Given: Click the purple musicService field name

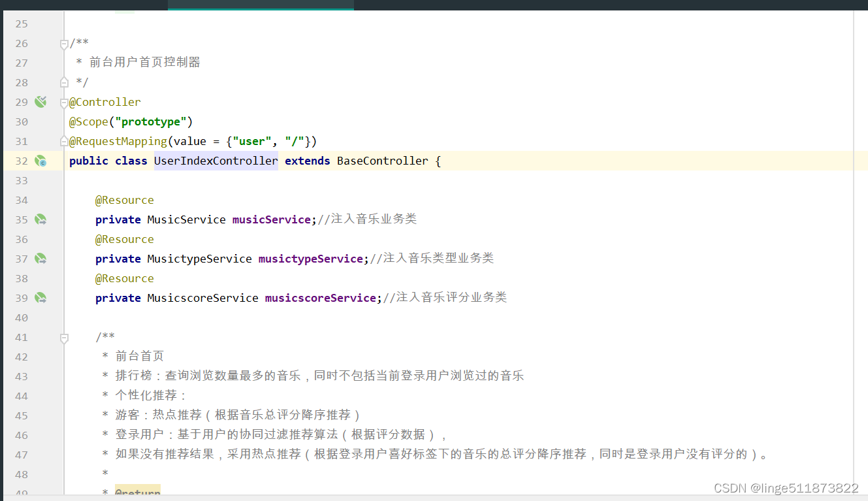Looking at the screenshot, I should pyautogui.click(x=272, y=219).
